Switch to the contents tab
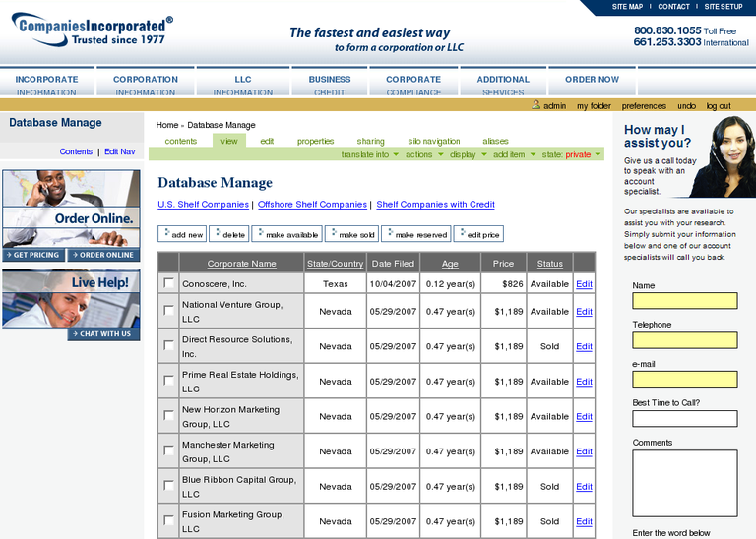756x539 pixels. (181, 141)
